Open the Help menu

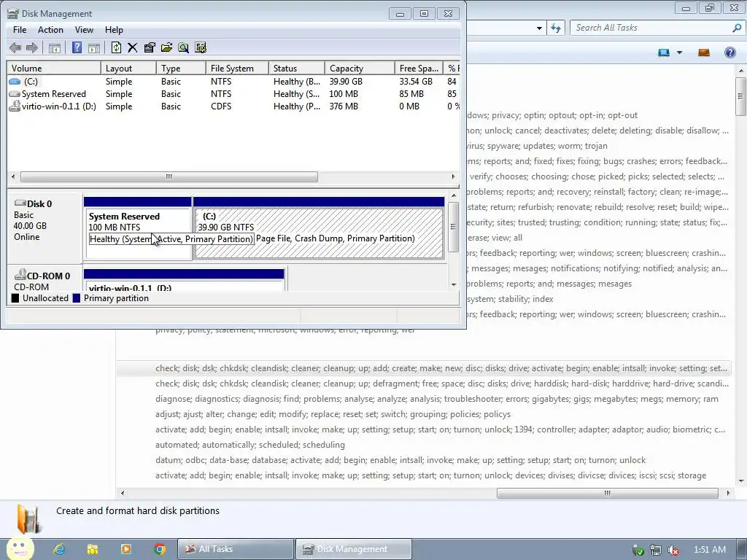pyautogui.click(x=114, y=29)
